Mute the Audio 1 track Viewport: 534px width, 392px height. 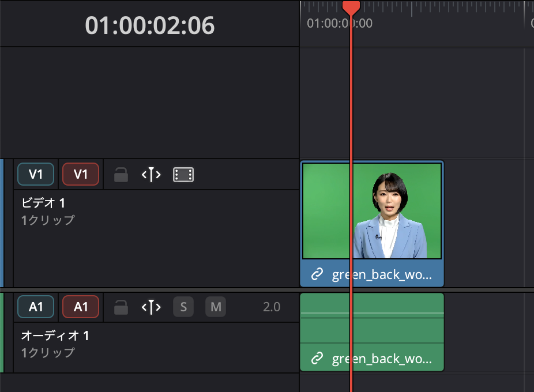click(x=216, y=307)
